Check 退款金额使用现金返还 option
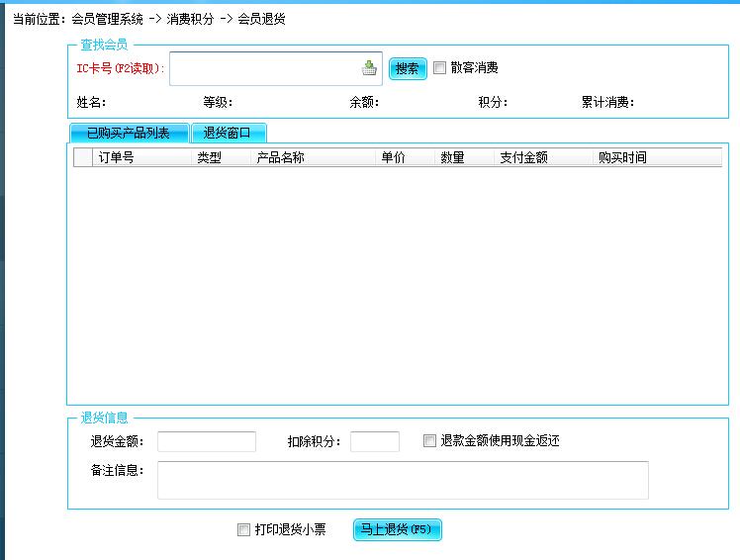Image resolution: width=740 pixels, height=560 pixels. point(429,441)
